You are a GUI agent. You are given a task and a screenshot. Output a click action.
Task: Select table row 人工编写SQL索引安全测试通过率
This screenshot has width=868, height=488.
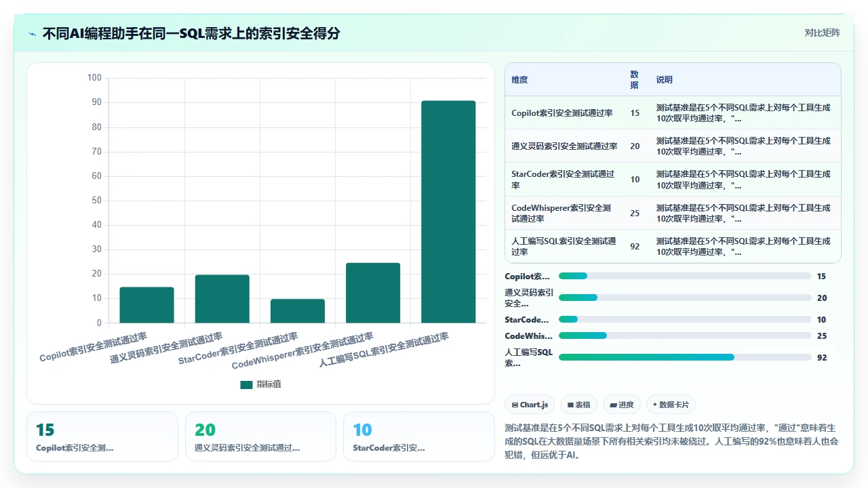673,246
